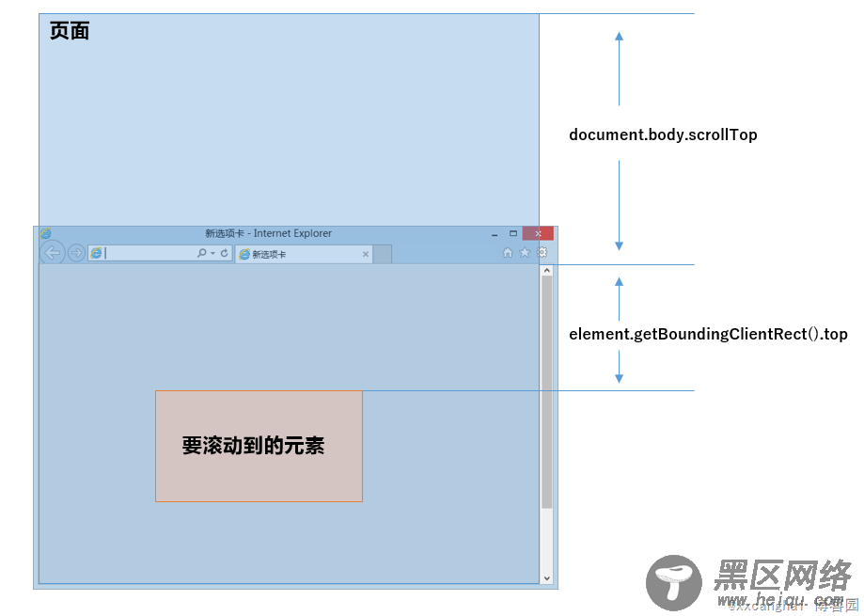This screenshot has width=864, height=616.
Task: Open the Tools gear icon
Action: 542,252
